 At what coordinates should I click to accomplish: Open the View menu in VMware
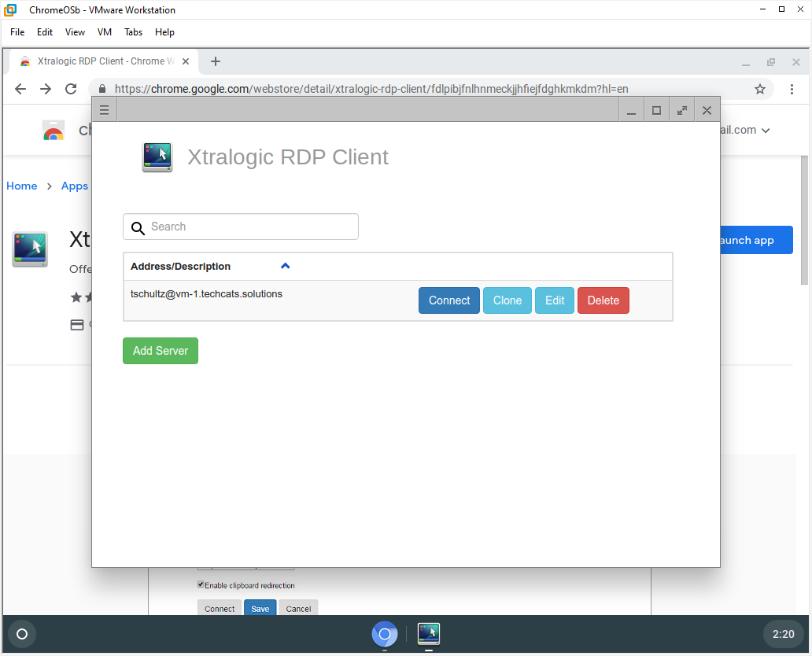75,32
